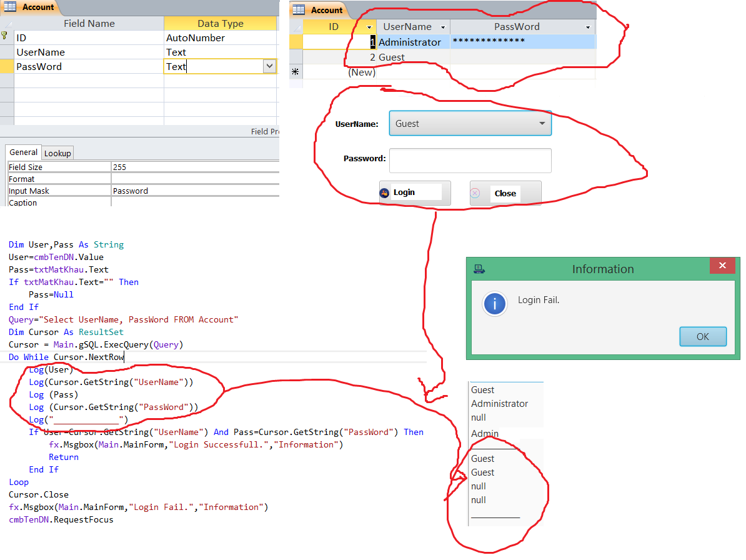The image size is (746, 560).
Task: Click the Field Name column header
Action: click(89, 23)
